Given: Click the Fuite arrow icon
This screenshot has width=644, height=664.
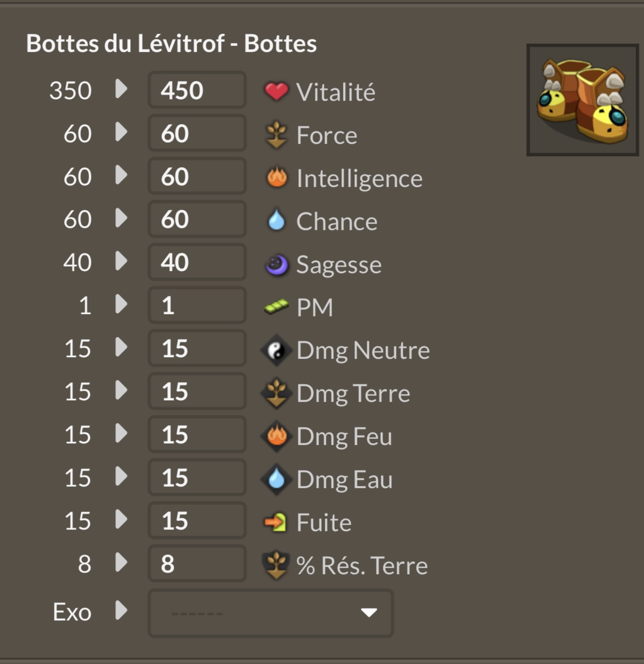Looking at the screenshot, I should [275, 522].
